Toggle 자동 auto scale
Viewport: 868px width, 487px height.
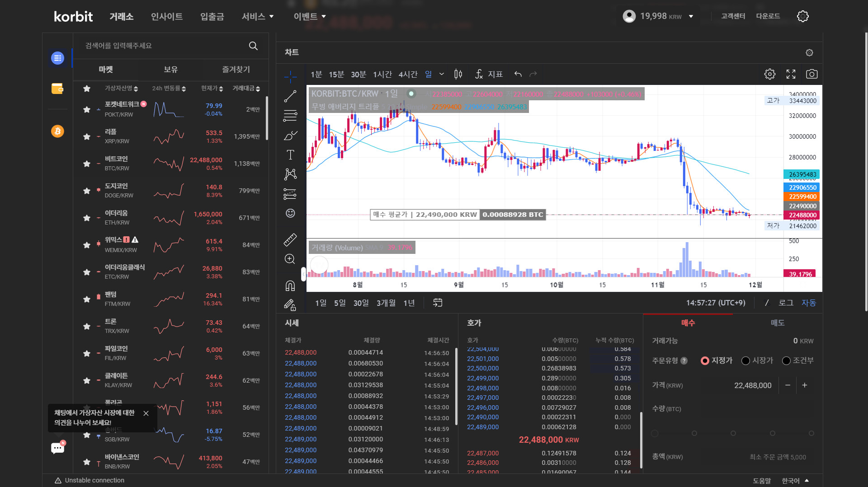coord(809,303)
